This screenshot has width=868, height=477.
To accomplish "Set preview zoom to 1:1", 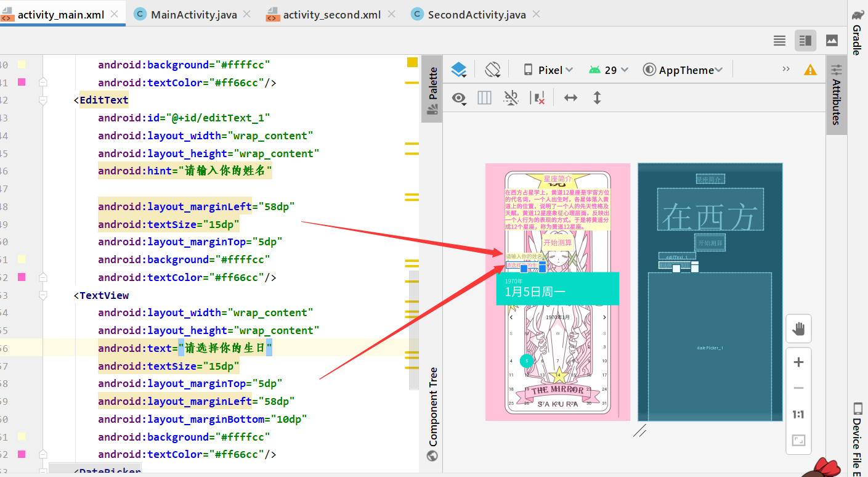I will tap(798, 414).
